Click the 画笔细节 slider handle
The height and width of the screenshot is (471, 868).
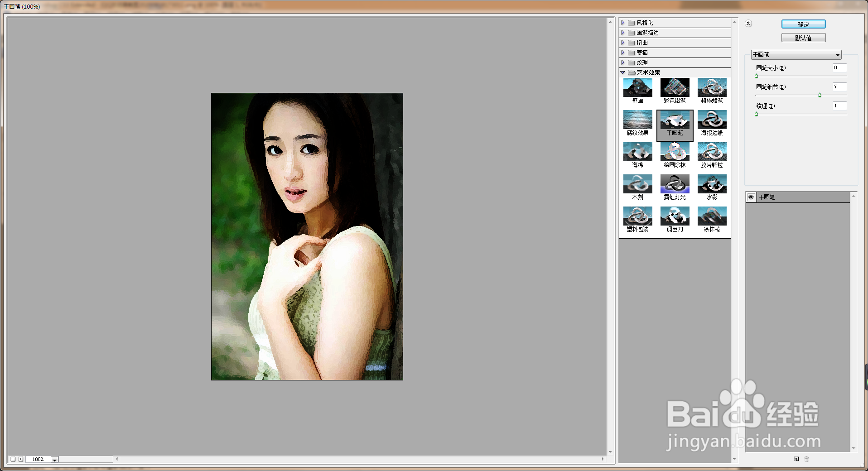820,95
